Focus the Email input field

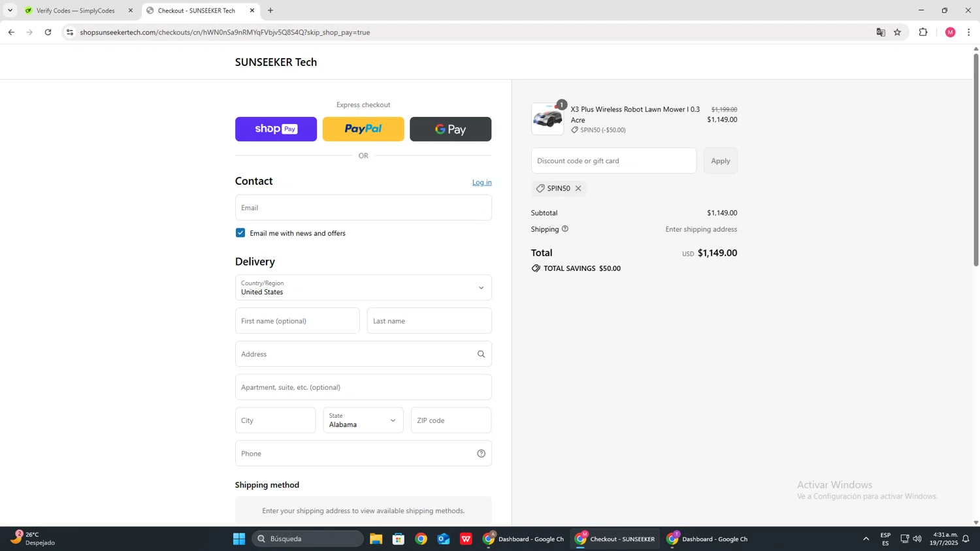click(363, 208)
